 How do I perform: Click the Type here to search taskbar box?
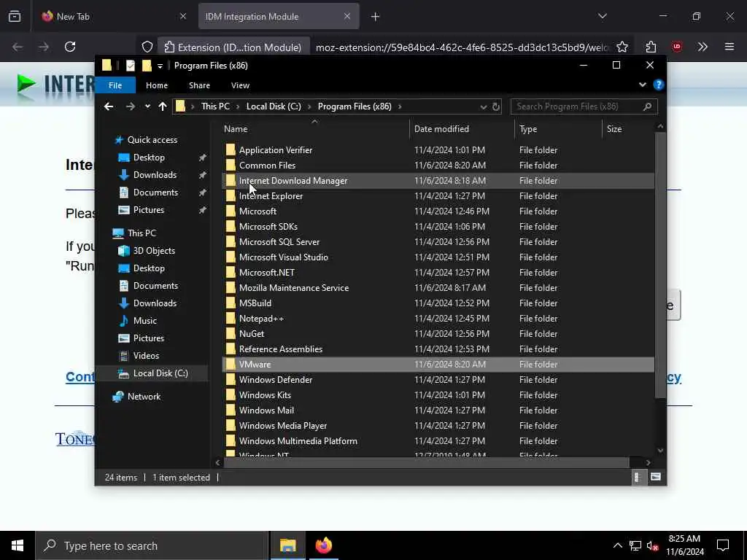pyautogui.click(x=152, y=545)
